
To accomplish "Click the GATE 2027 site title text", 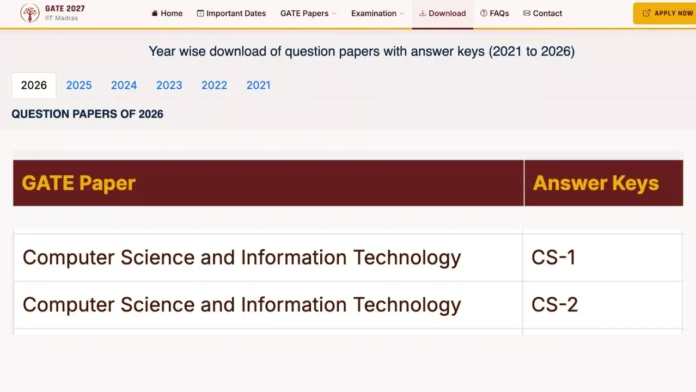I will (x=65, y=8).
